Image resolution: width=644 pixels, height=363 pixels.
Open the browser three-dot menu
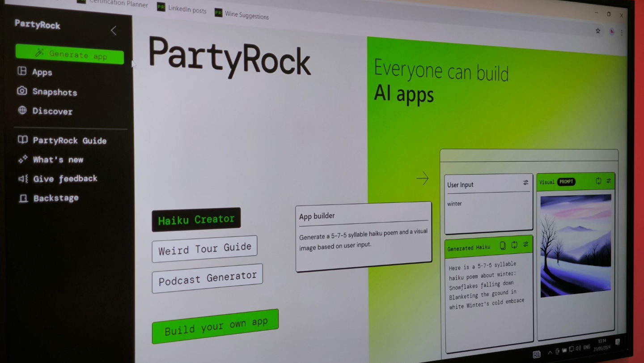coord(621,32)
